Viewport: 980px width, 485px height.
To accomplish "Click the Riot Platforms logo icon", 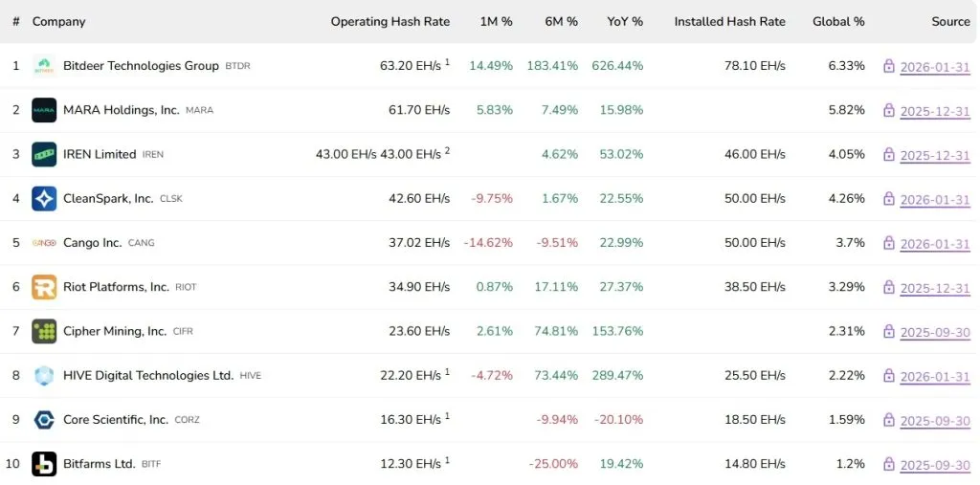I will (x=44, y=287).
